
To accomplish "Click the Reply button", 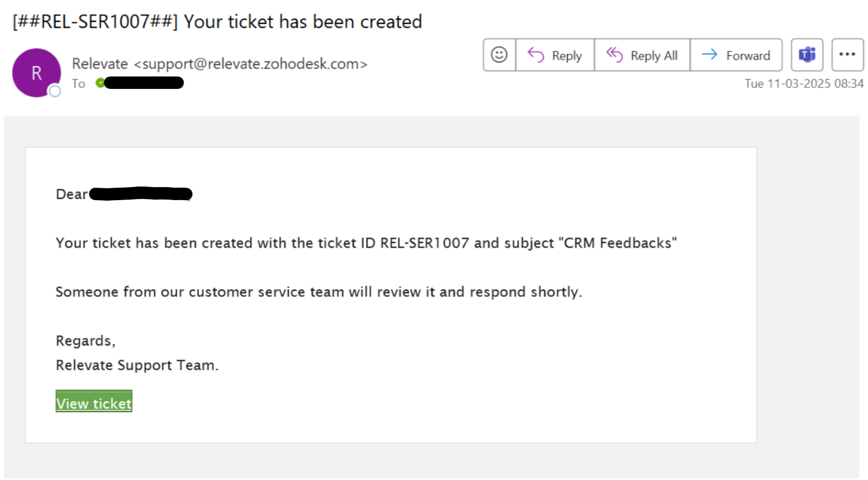I will pyautogui.click(x=555, y=55).
